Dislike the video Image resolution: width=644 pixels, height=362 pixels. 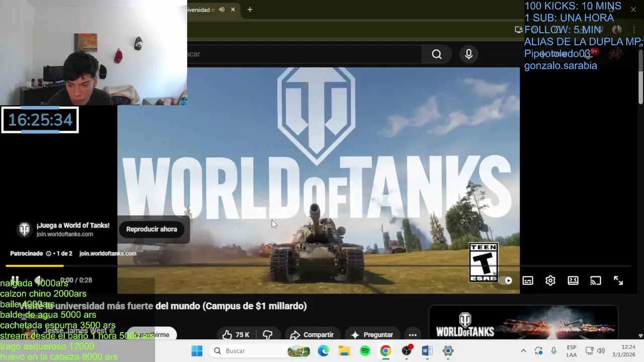coord(268,335)
